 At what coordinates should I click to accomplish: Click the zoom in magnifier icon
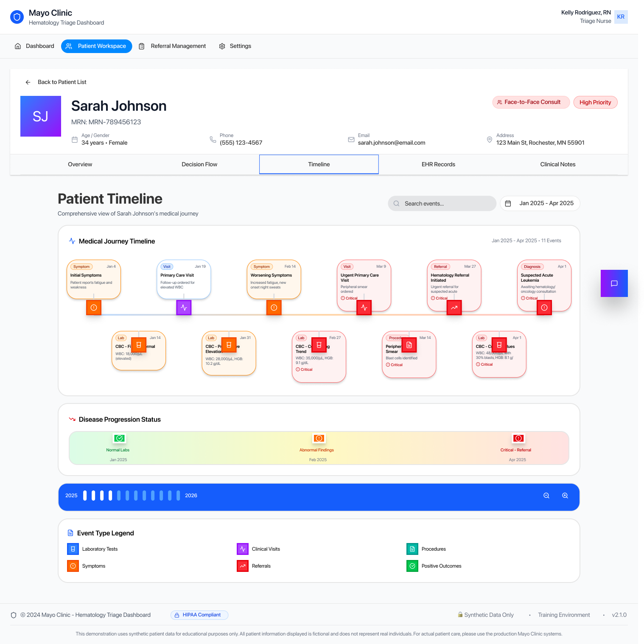coord(565,496)
